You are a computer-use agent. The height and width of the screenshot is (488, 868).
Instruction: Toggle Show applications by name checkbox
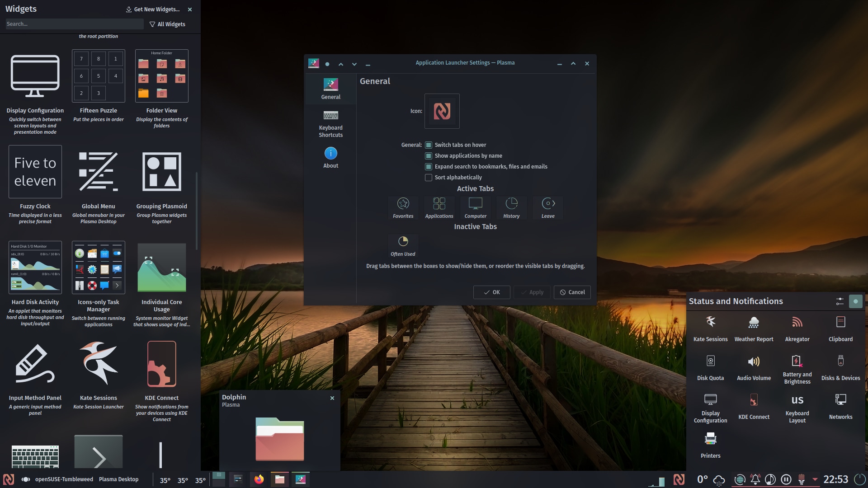(x=428, y=156)
